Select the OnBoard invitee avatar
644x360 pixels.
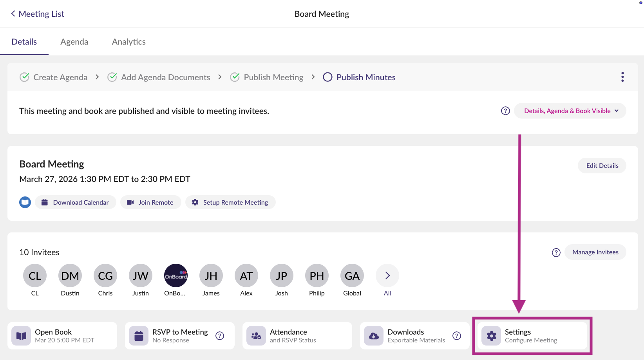tap(175, 276)
